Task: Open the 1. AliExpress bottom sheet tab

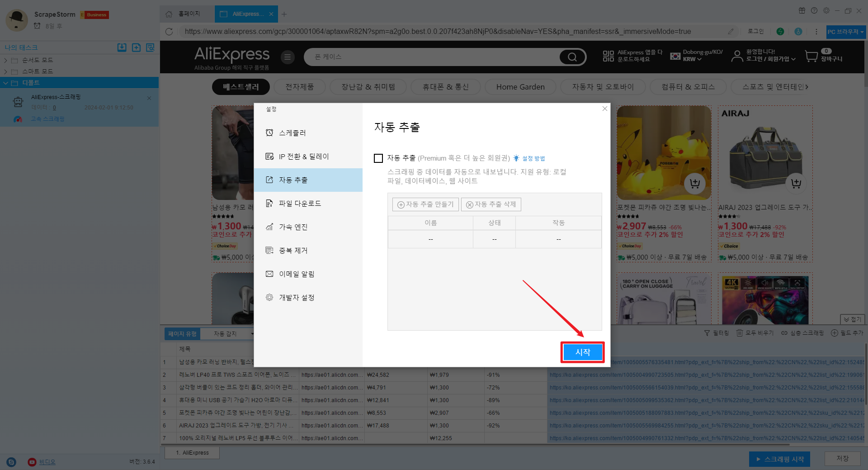Action: coord(192,453)
